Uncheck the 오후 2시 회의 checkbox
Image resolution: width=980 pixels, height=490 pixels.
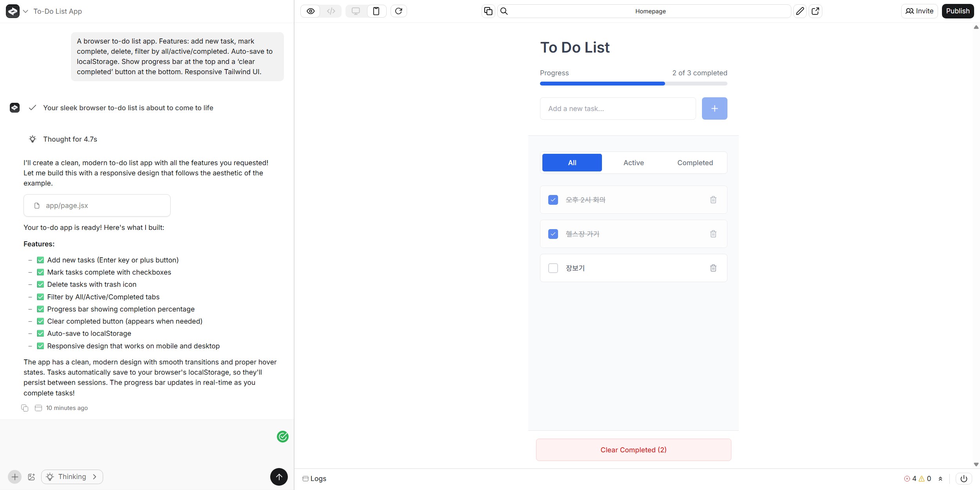[x=553, y=200]
